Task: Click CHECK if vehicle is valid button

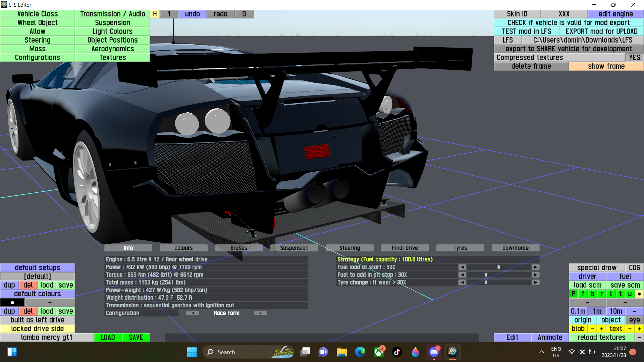Action: click(568, 23)
